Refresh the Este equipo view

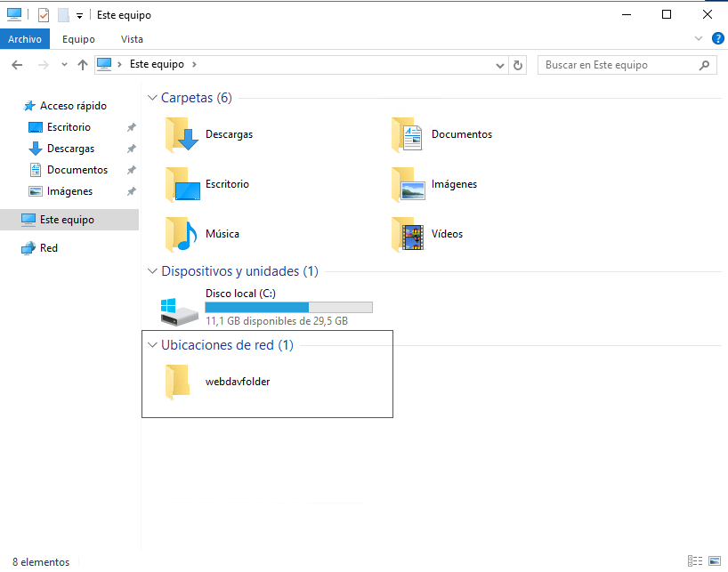click(518, 65)
